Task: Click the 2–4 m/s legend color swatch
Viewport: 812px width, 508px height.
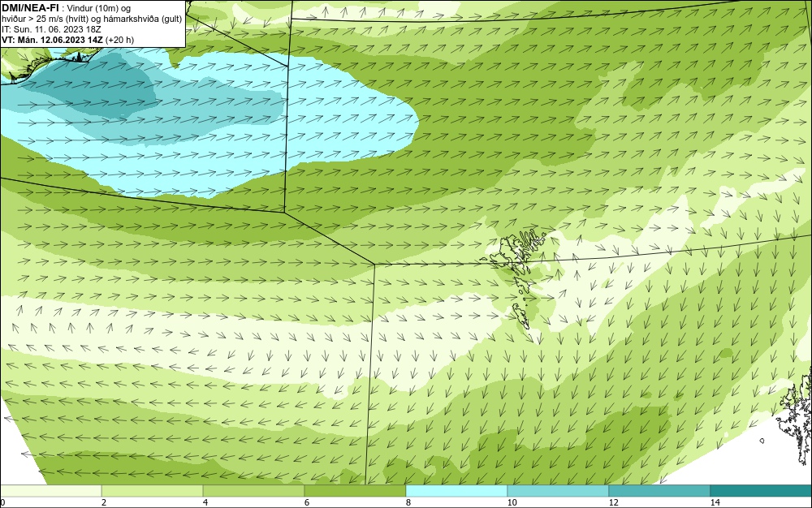Action: (x=153, y=491)
